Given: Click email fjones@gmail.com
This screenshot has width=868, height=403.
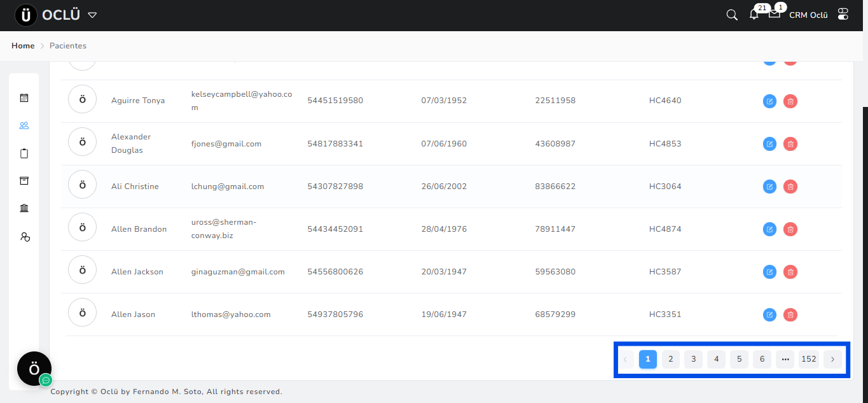Looking at the screenshot, I should 226,144.
